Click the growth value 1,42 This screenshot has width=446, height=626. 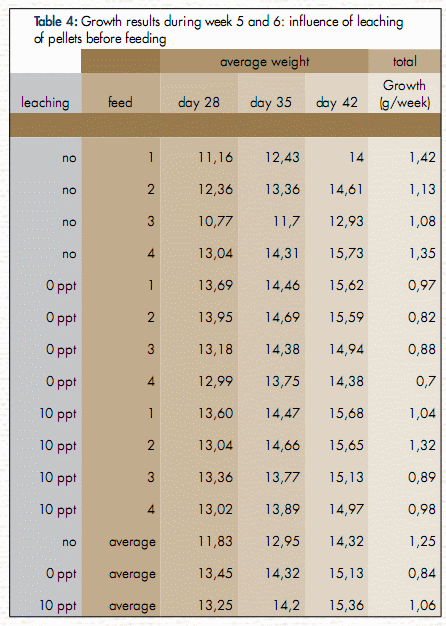click(422, 157)
